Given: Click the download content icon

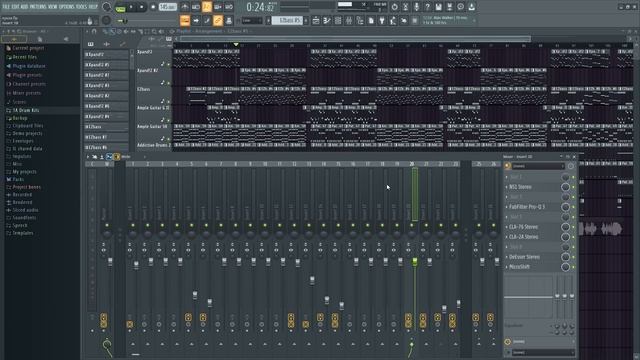Looking at the screenshot, I should 471,7.
